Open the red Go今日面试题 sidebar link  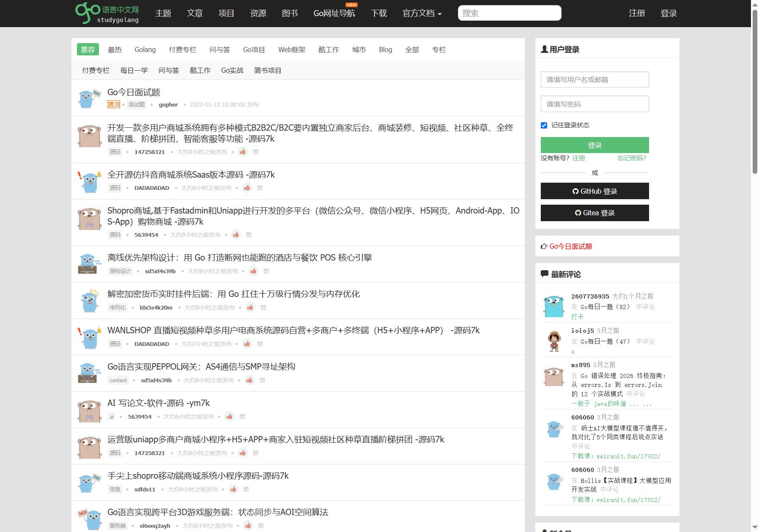click(570, 246)
